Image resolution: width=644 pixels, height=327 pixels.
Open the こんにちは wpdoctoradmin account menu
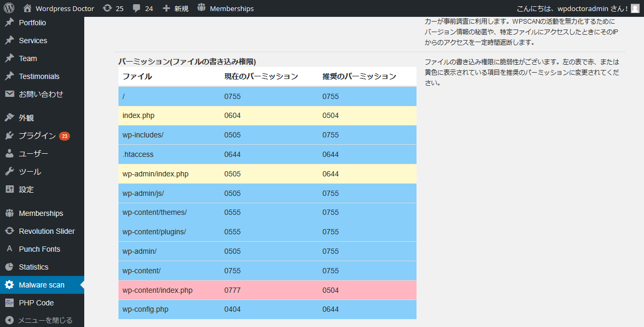[572, 8]
